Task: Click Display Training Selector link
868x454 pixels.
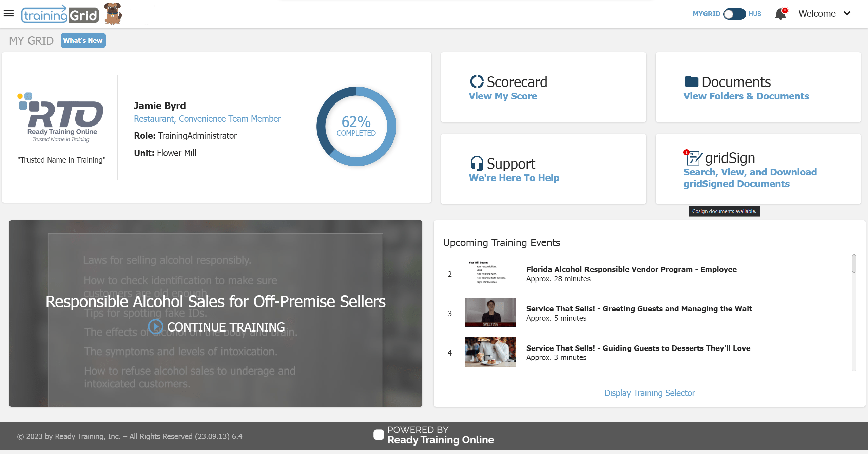Action: click(649, 393)
